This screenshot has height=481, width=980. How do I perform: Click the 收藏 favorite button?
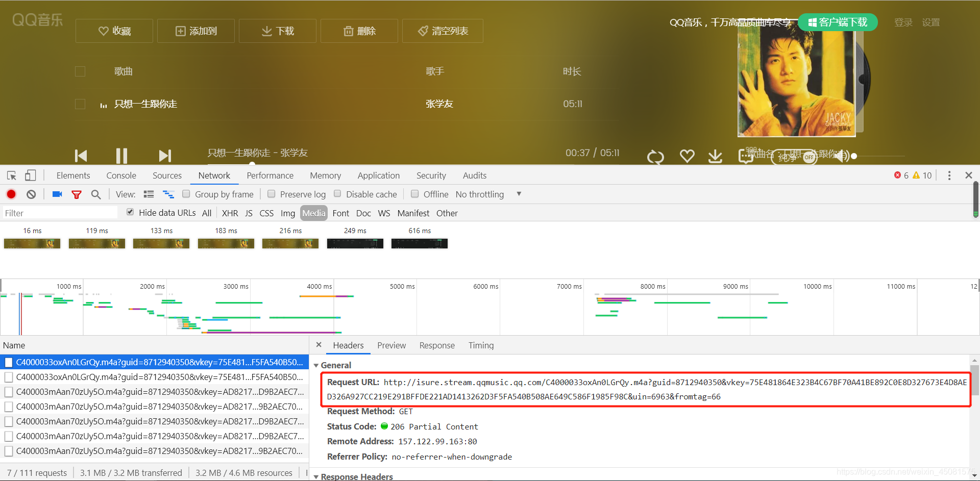point(114,31)
